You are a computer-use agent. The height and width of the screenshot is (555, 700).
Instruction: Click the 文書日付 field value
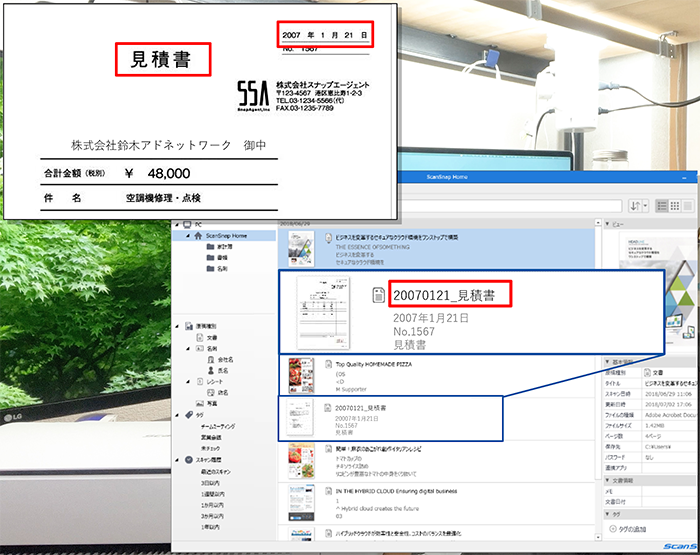669,502
